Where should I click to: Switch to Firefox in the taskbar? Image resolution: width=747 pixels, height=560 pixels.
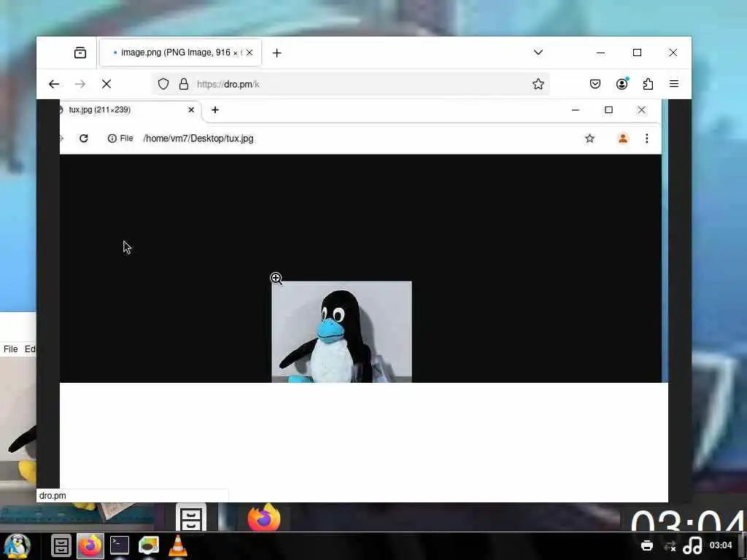point(90,545)
